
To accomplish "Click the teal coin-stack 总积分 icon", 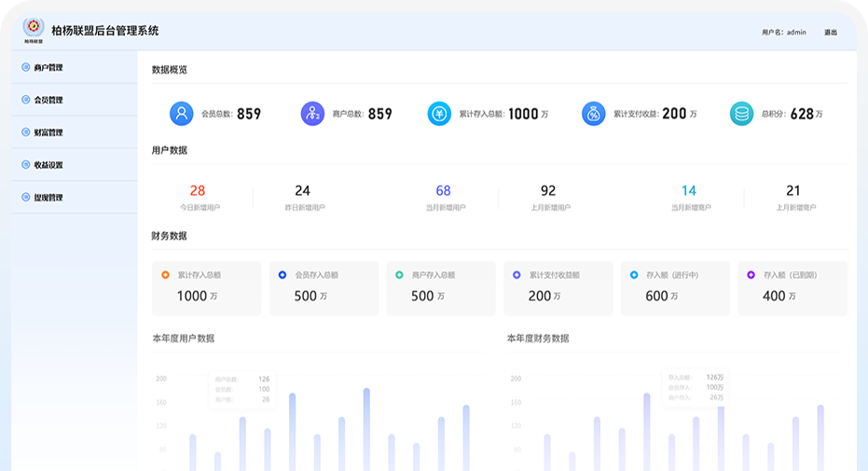I will click(741, 114).
